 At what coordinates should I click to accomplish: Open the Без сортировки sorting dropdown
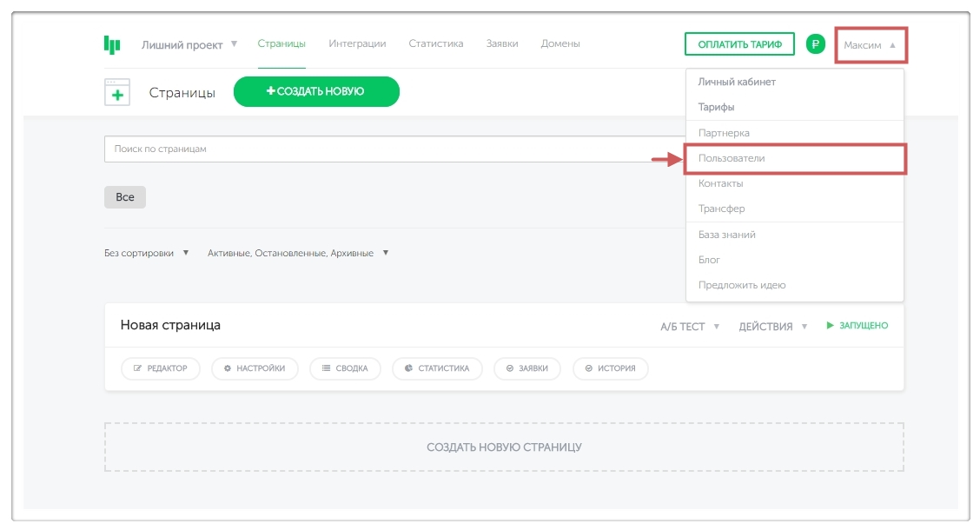tap(146, 253)
